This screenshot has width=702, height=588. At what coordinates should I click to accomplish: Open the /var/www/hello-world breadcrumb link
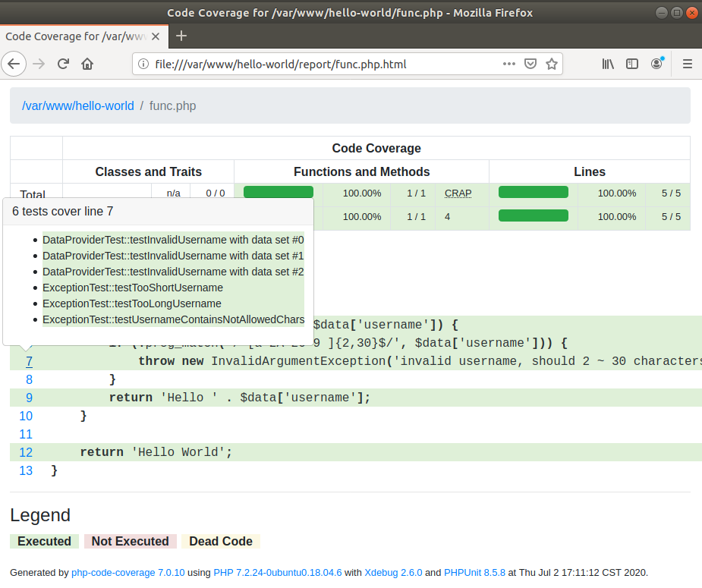[78, 106]
